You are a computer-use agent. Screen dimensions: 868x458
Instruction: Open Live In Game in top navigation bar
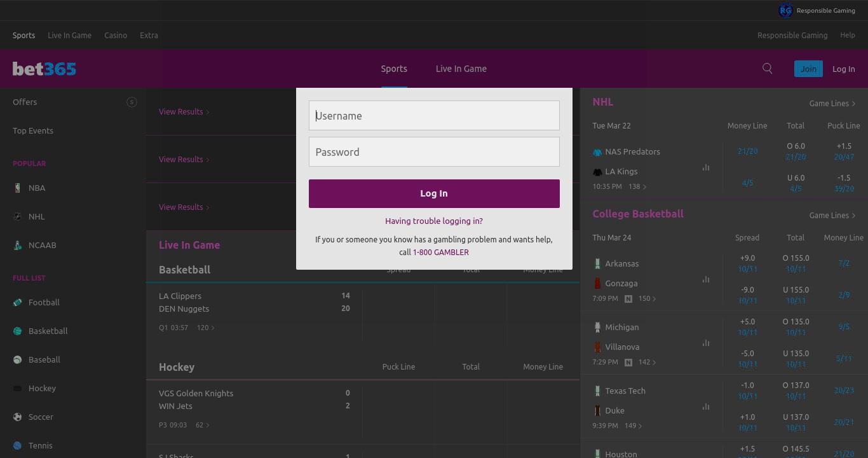pos(69,35)
